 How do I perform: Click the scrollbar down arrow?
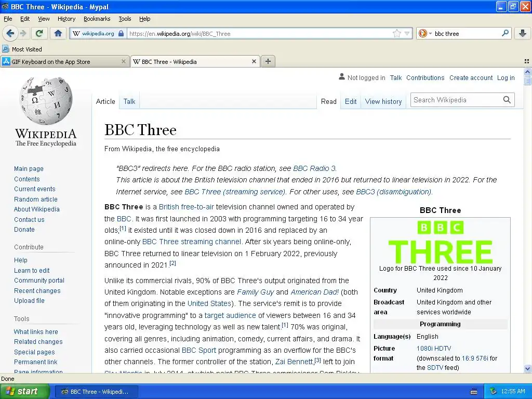click(x=527, y=368)
